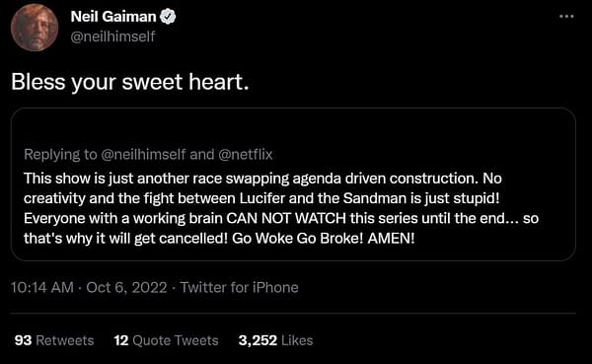Click 'Go Woke Go Broke! AMEN!' quoted text
The width and height of the screenshot is (592, 364).
324,239
